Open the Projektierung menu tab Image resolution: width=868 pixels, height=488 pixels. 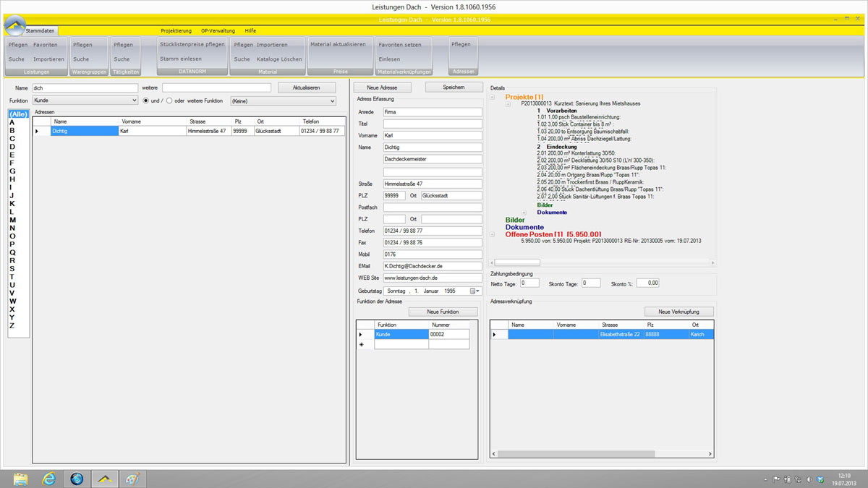coord(176,31)
